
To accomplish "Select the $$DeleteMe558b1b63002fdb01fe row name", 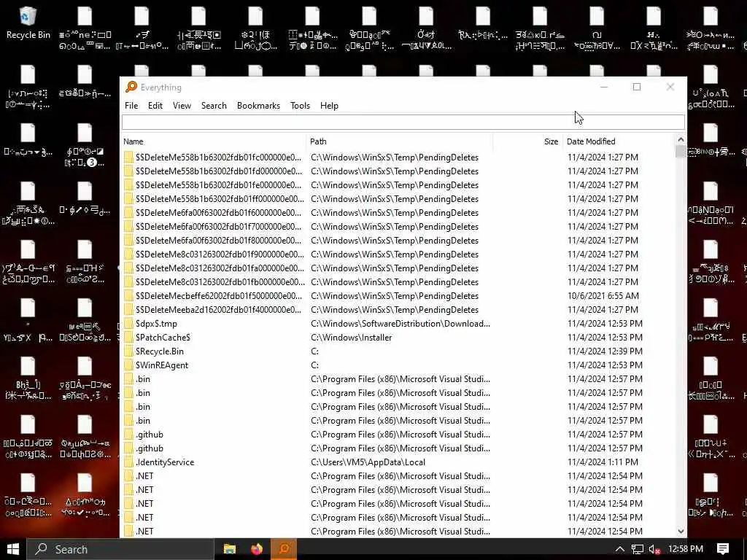I will [x=218, y=185].
